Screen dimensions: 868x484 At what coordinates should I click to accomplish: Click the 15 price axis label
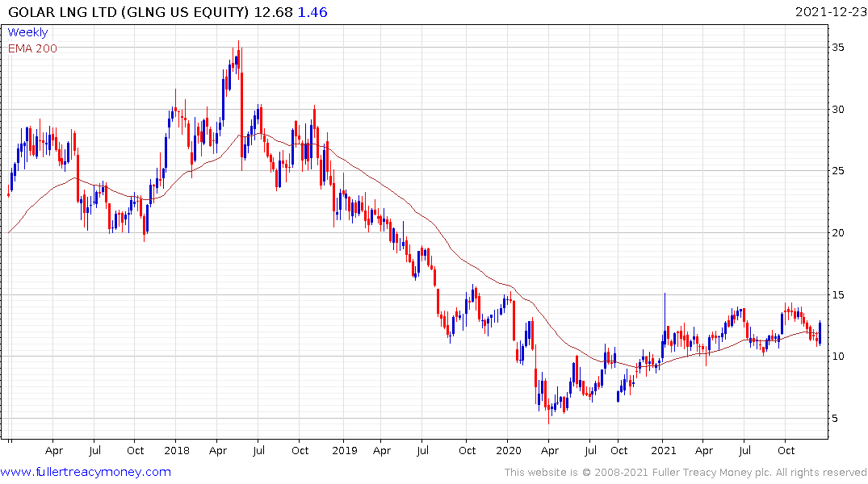click(x=837, y=294)
